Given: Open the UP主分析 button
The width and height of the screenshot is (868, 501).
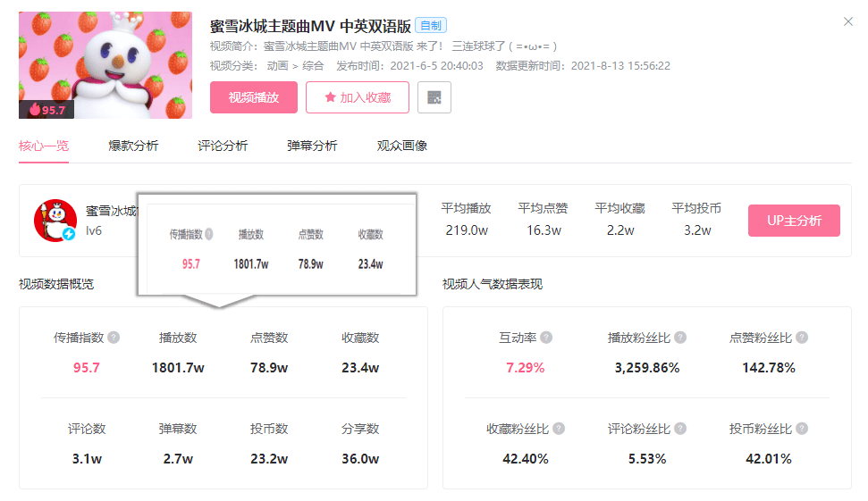Looking at the screenshot, I should pyautogui.click(x=794, y=221).
